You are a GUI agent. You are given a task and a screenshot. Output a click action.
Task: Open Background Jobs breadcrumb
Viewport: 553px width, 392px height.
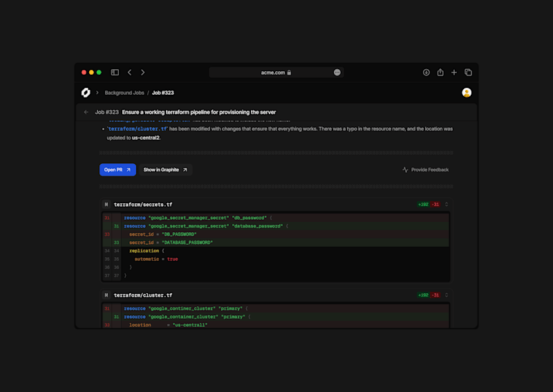click(x=124, y=93)
